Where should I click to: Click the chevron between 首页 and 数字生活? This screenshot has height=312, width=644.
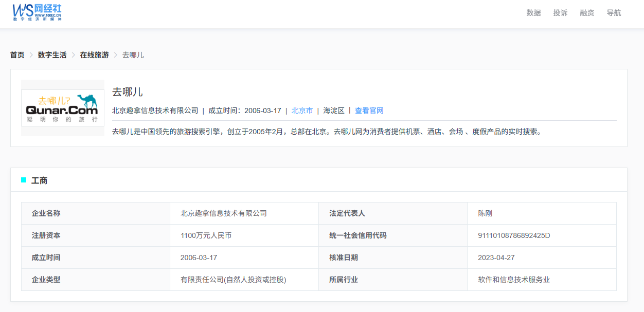click(31, 55)
